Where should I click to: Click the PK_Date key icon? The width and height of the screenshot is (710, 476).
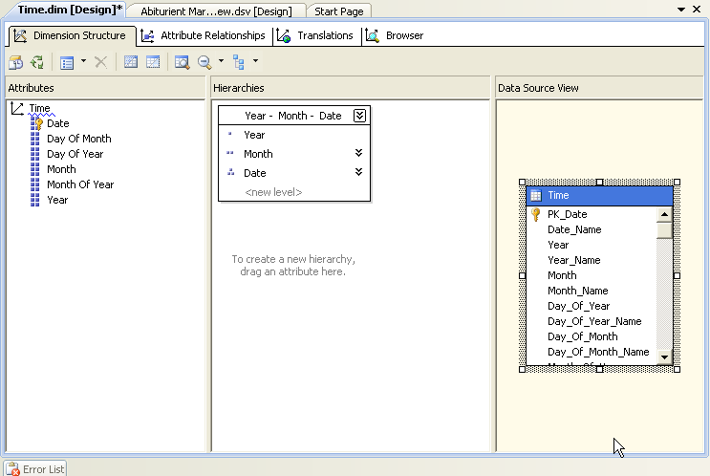pyautogui.click(x=536, y=214)
